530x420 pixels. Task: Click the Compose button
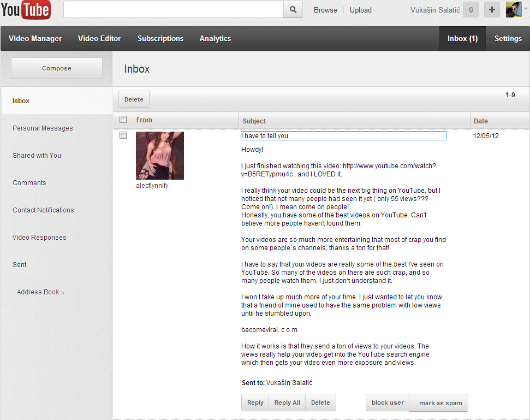[x=57, y=68]
